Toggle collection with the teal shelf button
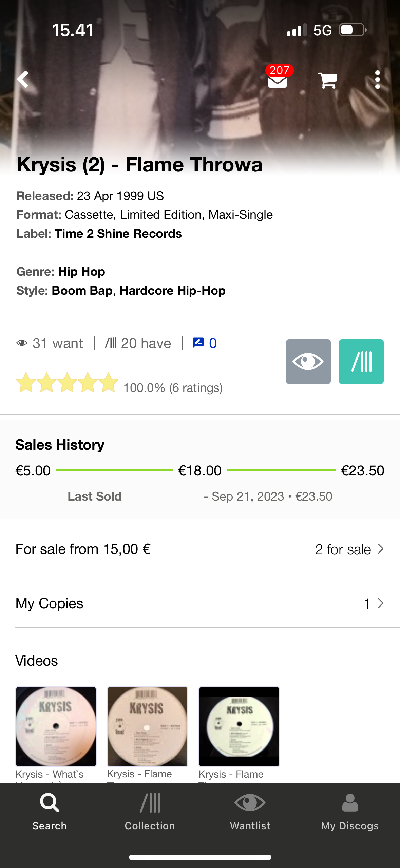 pos(361,362)
